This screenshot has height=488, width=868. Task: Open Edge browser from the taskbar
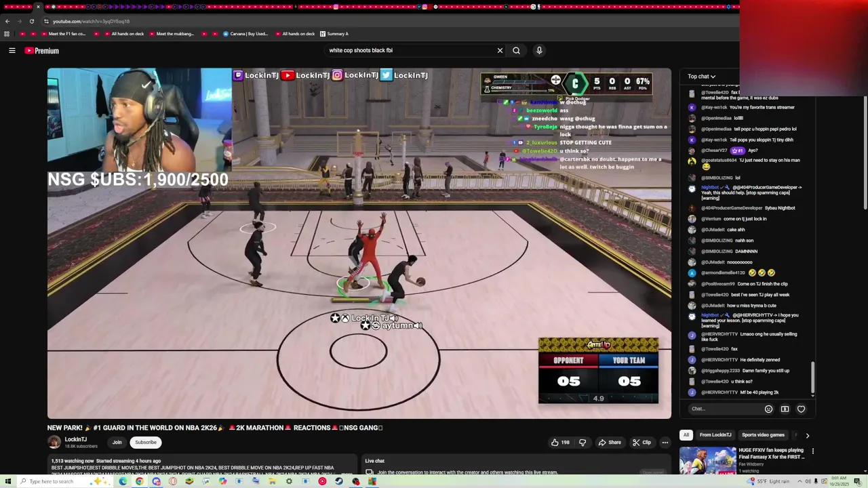pos(123,481)
